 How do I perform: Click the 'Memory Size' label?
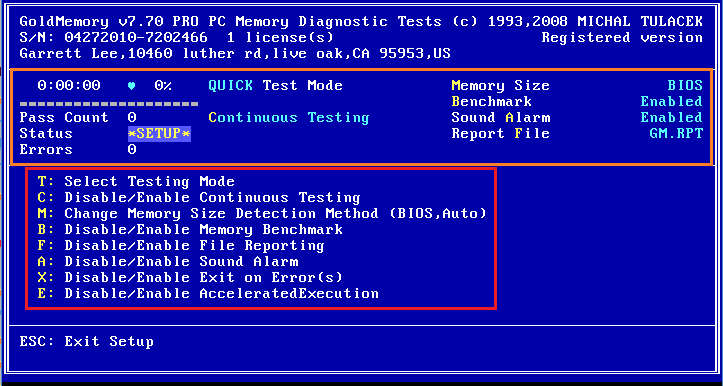click(500, 85)
